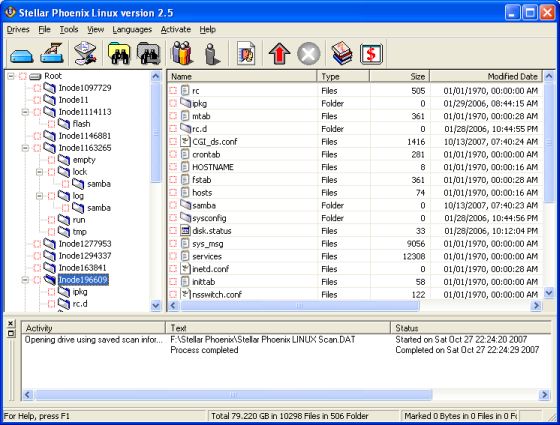
Task: Click the file list scroll right arrow
Action: (x=536, y=306)
